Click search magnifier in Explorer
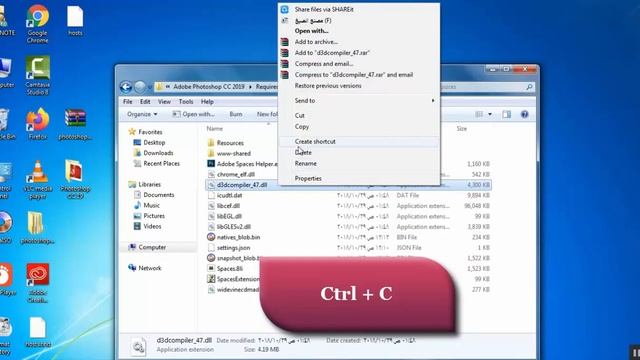 point(529,87)
